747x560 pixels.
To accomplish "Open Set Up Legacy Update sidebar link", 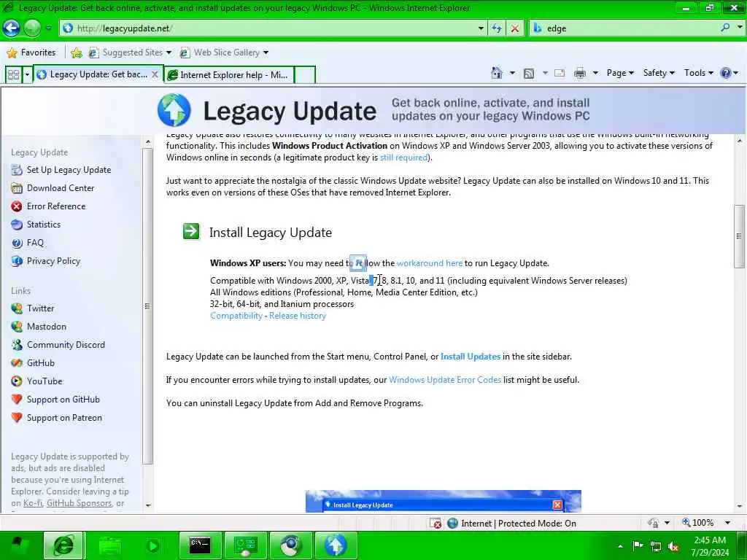I will 69,169.
